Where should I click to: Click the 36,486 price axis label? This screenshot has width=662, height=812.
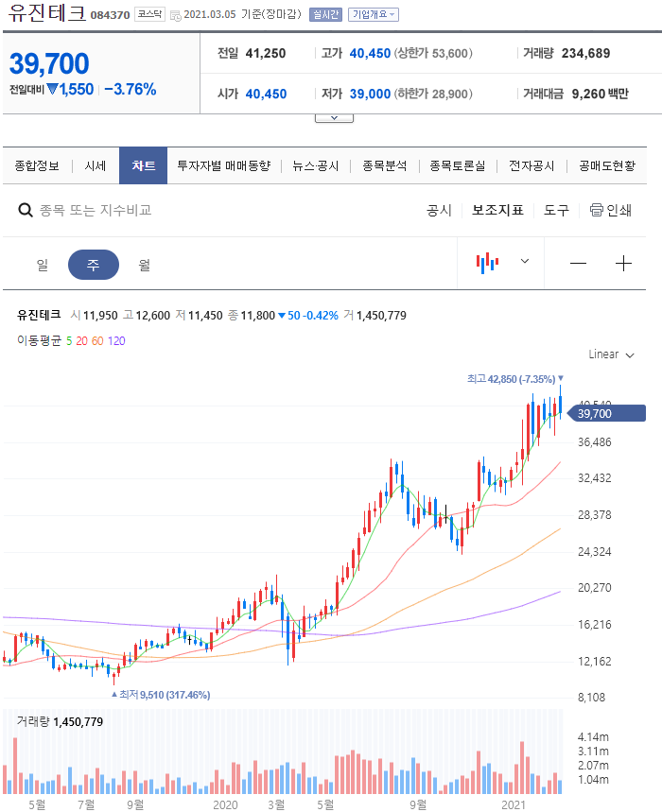(x=595, y=442)
